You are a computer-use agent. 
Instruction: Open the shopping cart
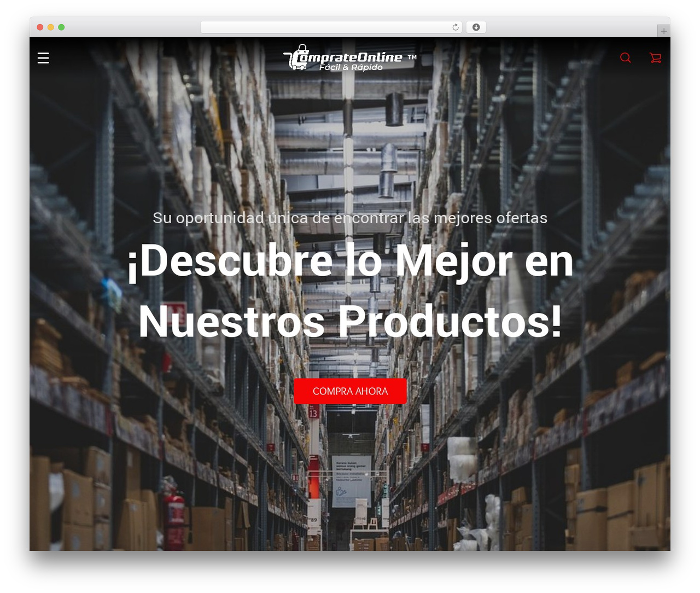pos(655,58)
